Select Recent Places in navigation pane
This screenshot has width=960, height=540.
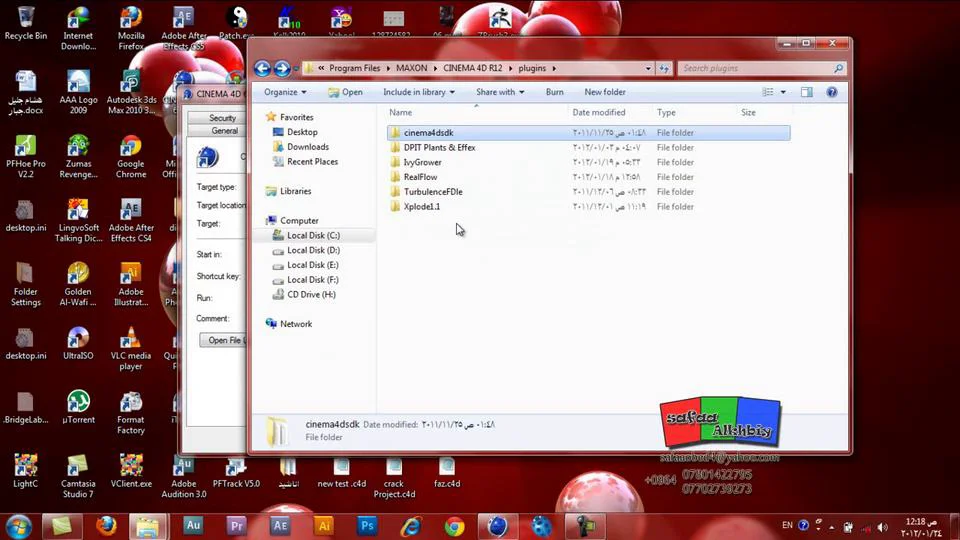click(305, 162)
